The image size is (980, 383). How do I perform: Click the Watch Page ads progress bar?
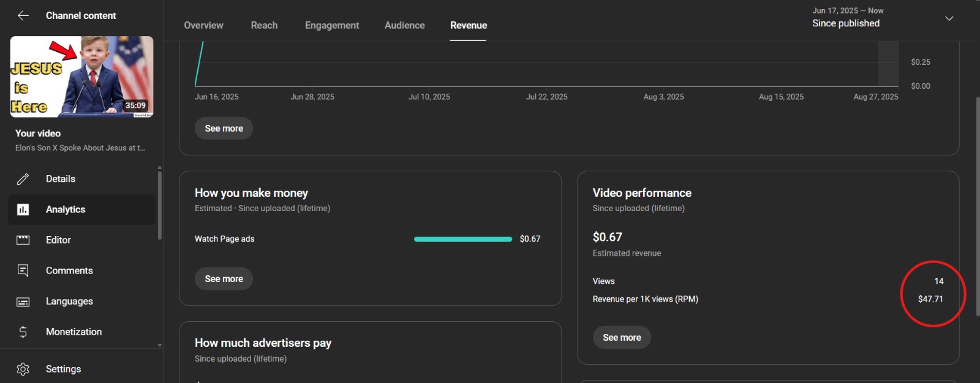coord(463,239)
